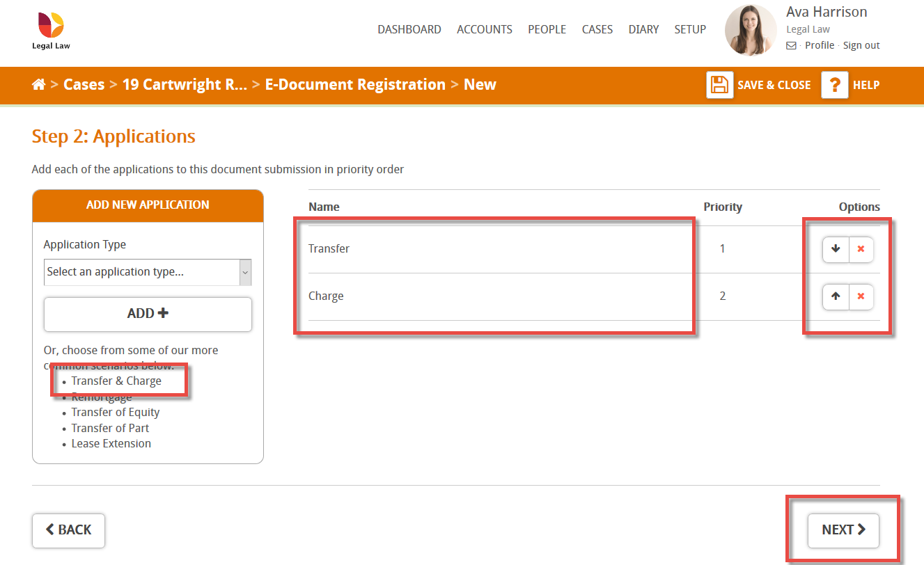Image resolution: width=924 pixels, height=565 pixels.
Task: Save and close using the floppy disk icon
Action: pos(720,84)
